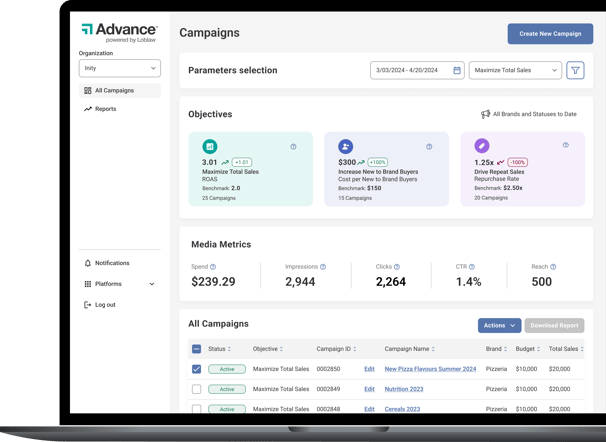
Task: Open the Nutrition 2023 campaign link
Action: pos(404,389)
